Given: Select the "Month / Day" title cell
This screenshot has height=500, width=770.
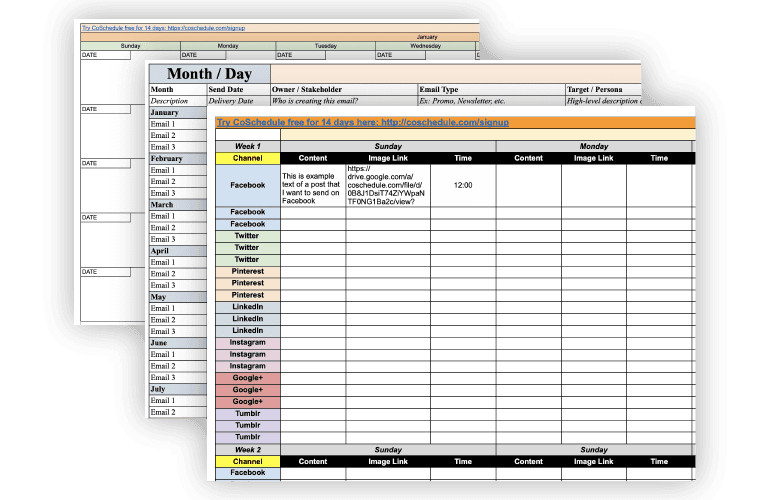Looking at the screenshot, I should click(209, 74).
